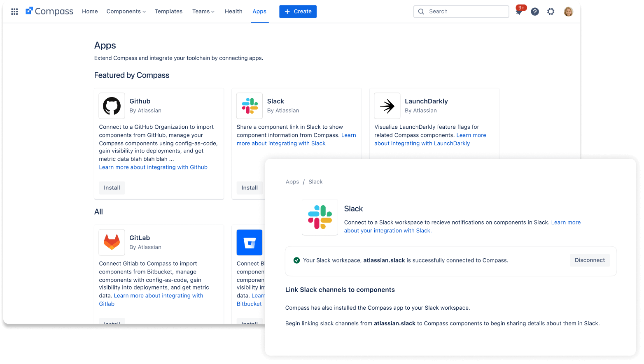Viewport: 644px width, 364px height.
Task: Click the green connected checkmark icon
Action: coord(296,260)
